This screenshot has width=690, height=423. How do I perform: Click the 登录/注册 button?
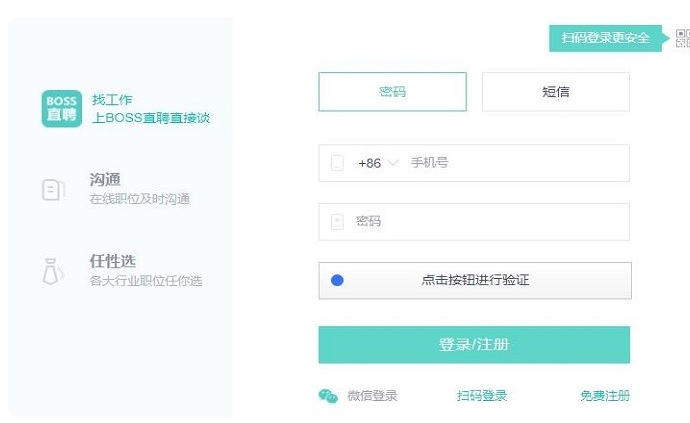pos(474,344)
